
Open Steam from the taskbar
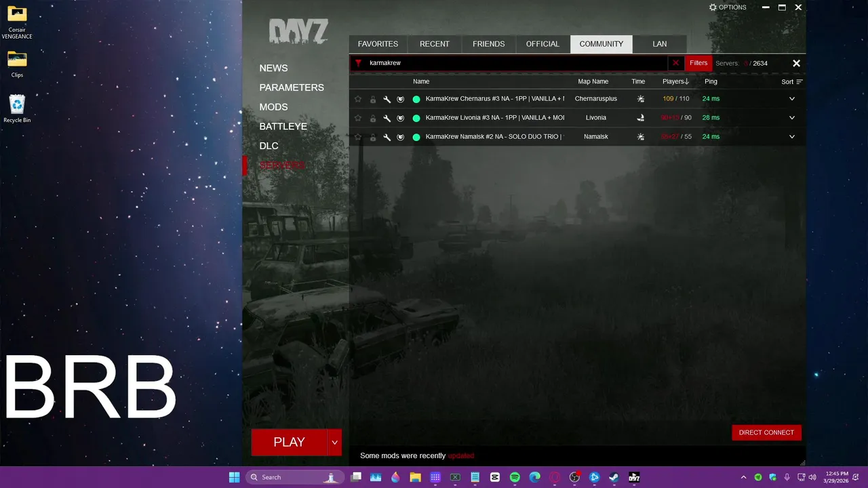(614, 477)
